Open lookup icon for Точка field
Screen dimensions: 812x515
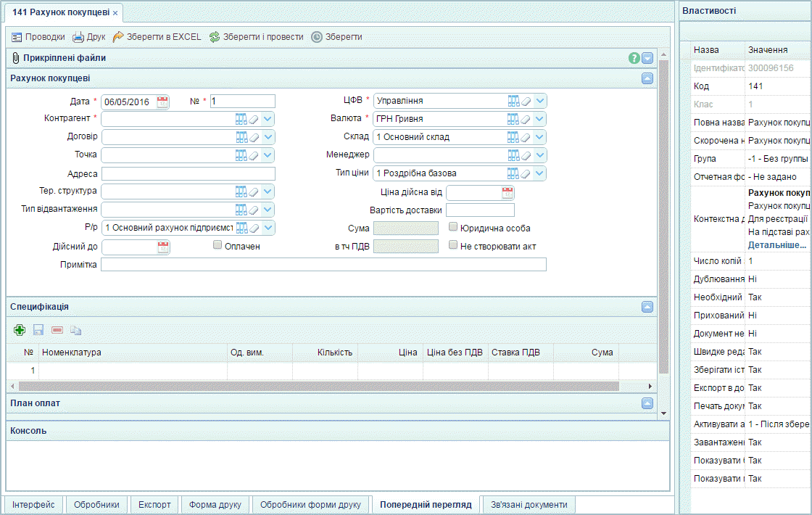coord(241,155)
